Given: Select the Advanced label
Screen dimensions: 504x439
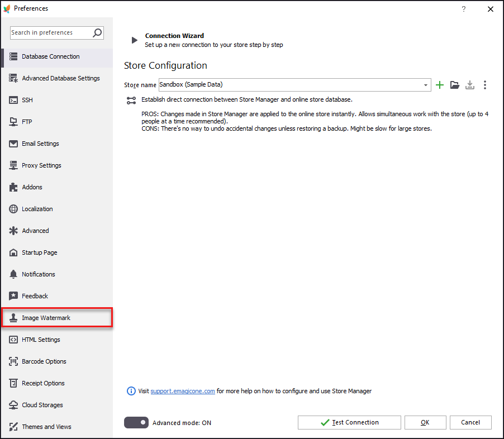Looking at the screenshot, I should pyautogui.click(x=35, y=231).
